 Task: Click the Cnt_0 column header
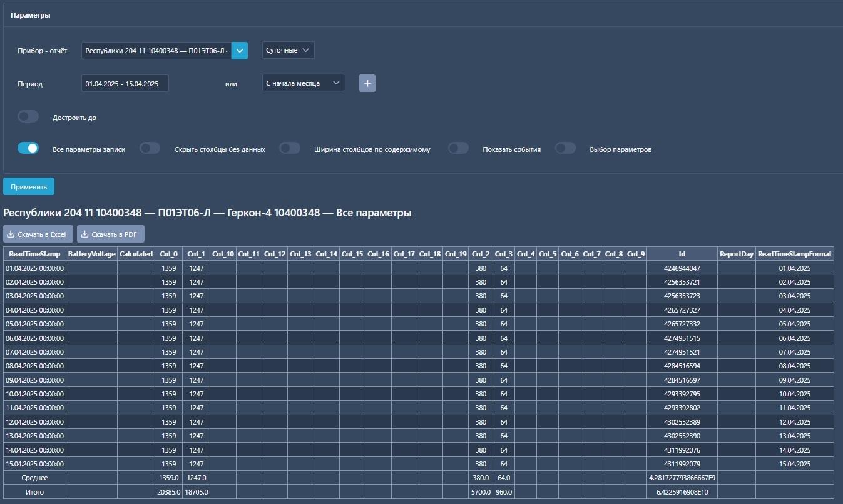(168, 254)
